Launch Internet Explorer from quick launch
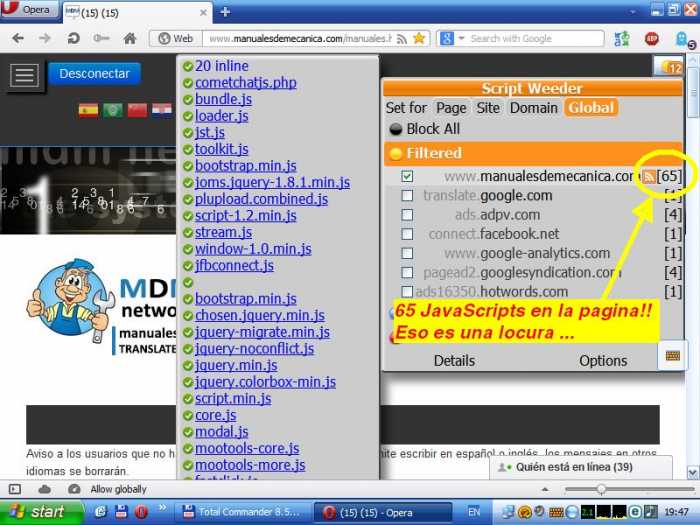Viewport: 700px width, 525px height. [x=101, y=512]
